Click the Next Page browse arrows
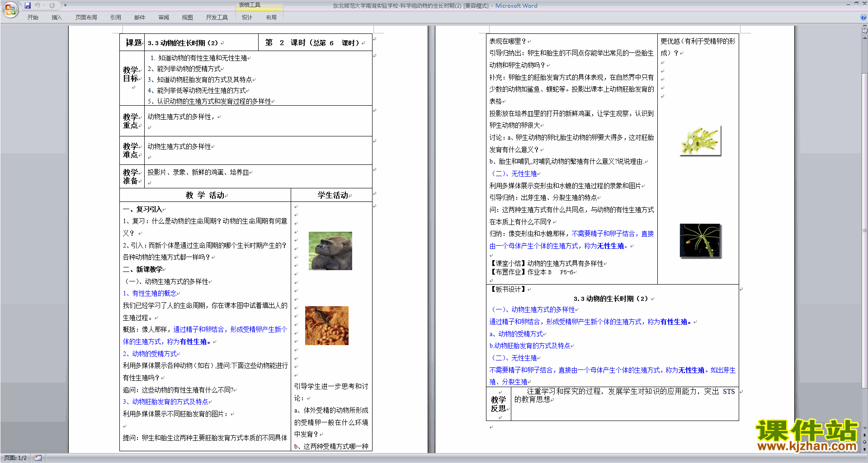 [x=865, y=449]
